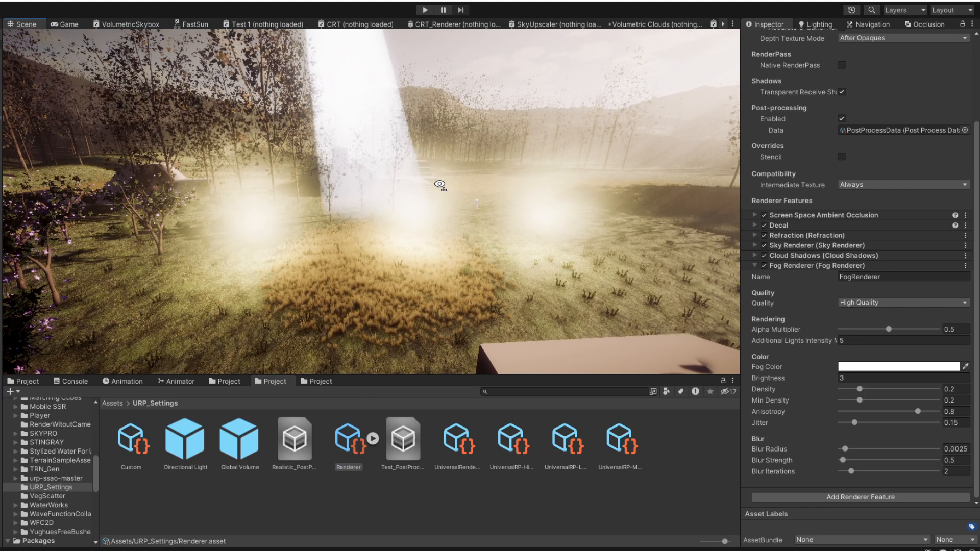Open Inspector panel more options menu
Image resolution: width=980 pixels, height=551 pixels.
(973, 24)
